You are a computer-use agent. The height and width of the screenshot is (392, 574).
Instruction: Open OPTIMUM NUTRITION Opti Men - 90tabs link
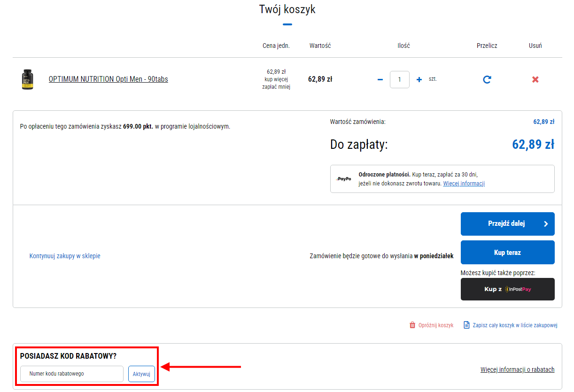(109, 79)
